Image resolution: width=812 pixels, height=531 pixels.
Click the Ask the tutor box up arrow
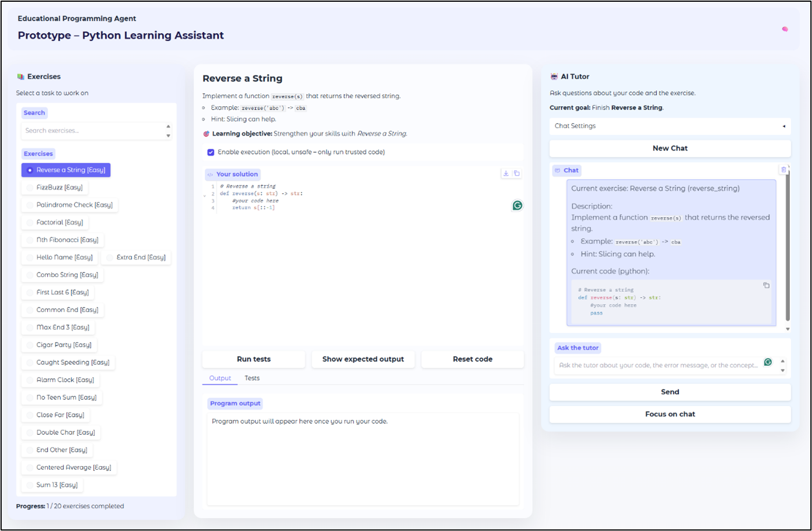(783, 361)
